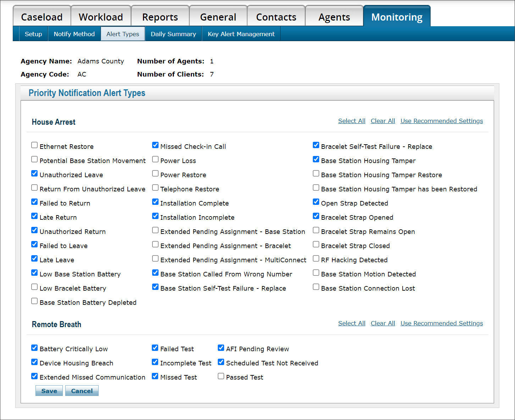Enable RF Hacking Detected notifications
515x420 pixels.
316,258
